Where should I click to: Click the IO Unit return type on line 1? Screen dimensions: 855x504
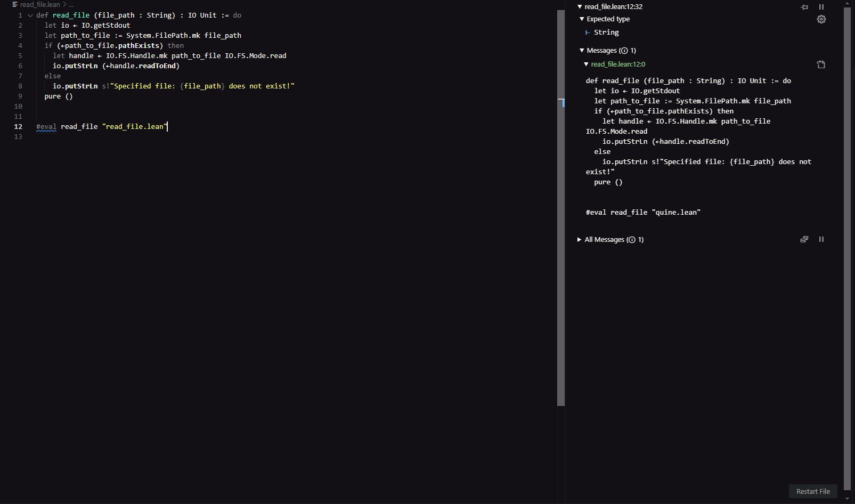click(x=202, y=15)
